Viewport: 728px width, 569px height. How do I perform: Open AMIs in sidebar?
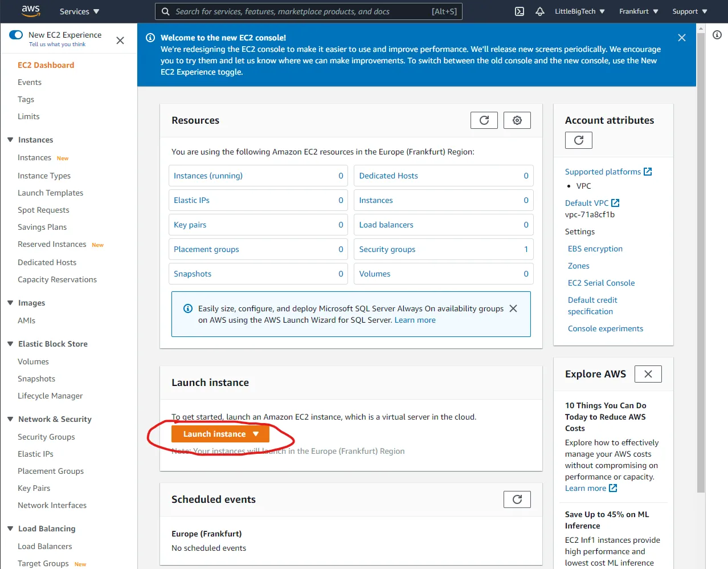27,320
